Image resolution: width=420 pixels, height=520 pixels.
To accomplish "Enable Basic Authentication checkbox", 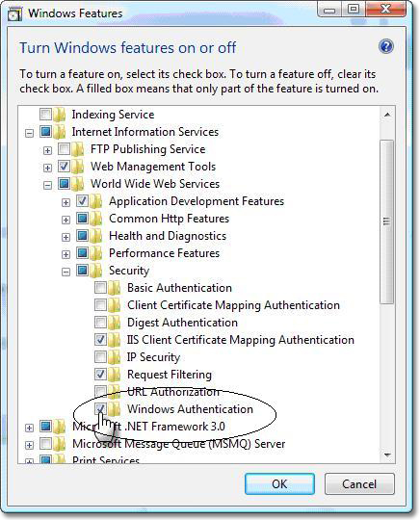I will pyautogui.click(x=100, y=288).
